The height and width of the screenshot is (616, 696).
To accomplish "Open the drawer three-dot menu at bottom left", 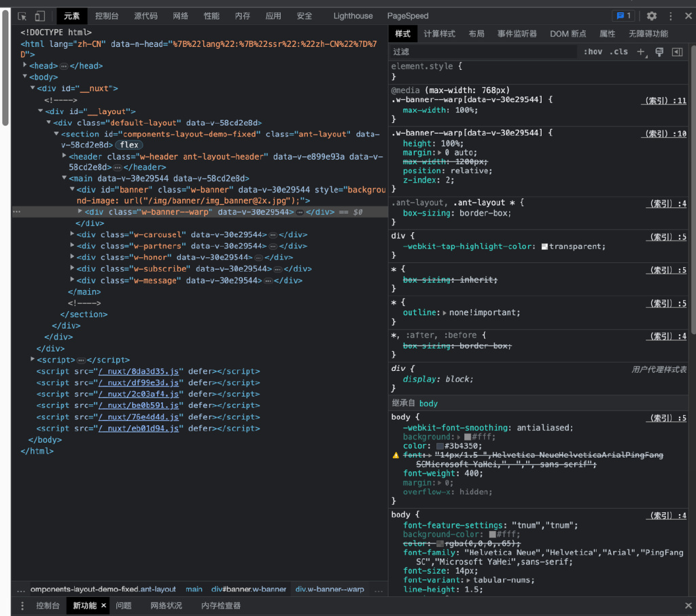I will [x=22, y=606].
